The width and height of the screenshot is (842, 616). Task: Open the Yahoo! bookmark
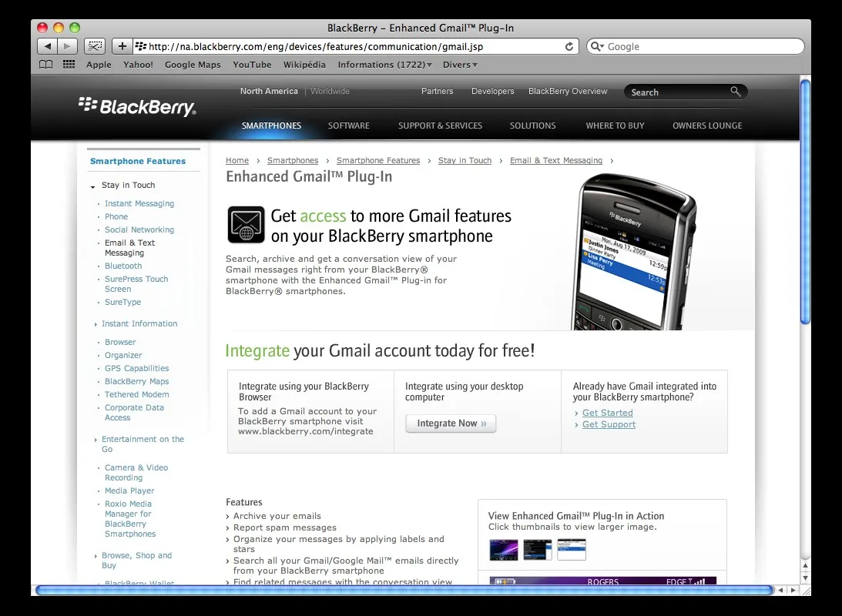(x=138, y=65)
